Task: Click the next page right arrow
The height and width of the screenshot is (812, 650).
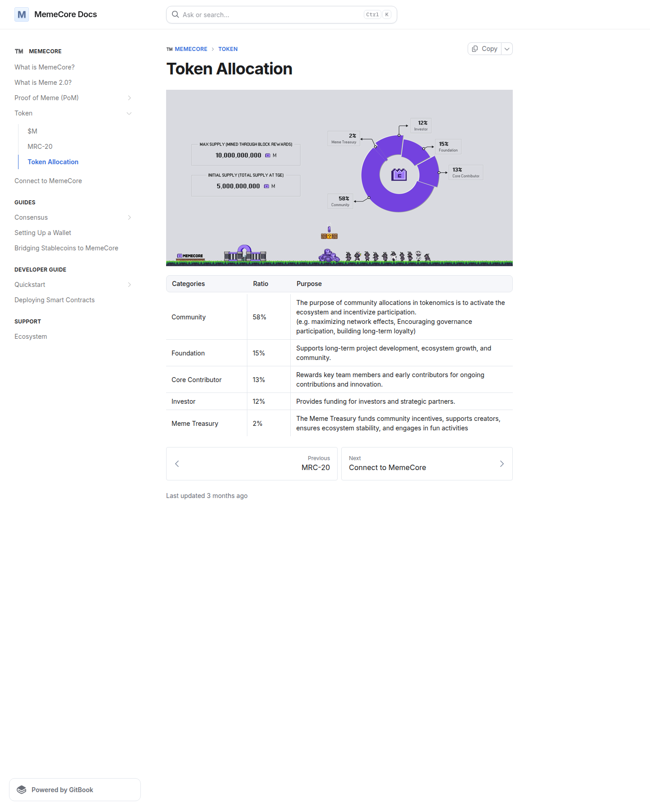Action: point(501,464)
